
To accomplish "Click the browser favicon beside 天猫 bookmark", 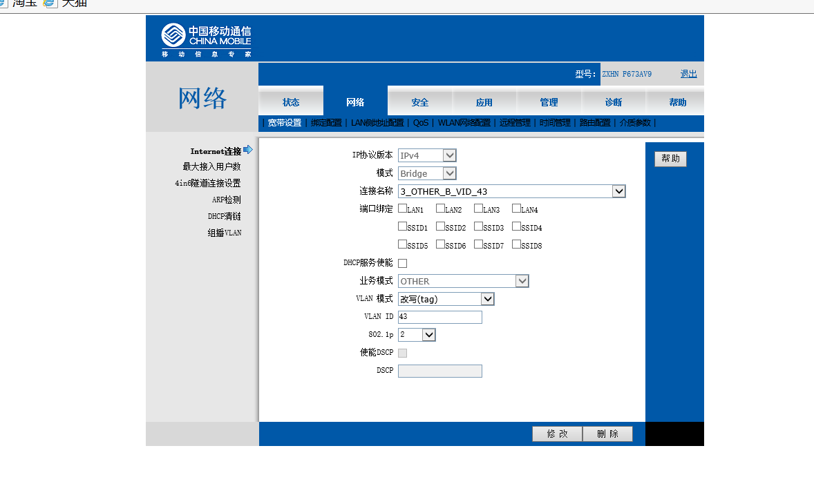I will (x=49, y=3).
